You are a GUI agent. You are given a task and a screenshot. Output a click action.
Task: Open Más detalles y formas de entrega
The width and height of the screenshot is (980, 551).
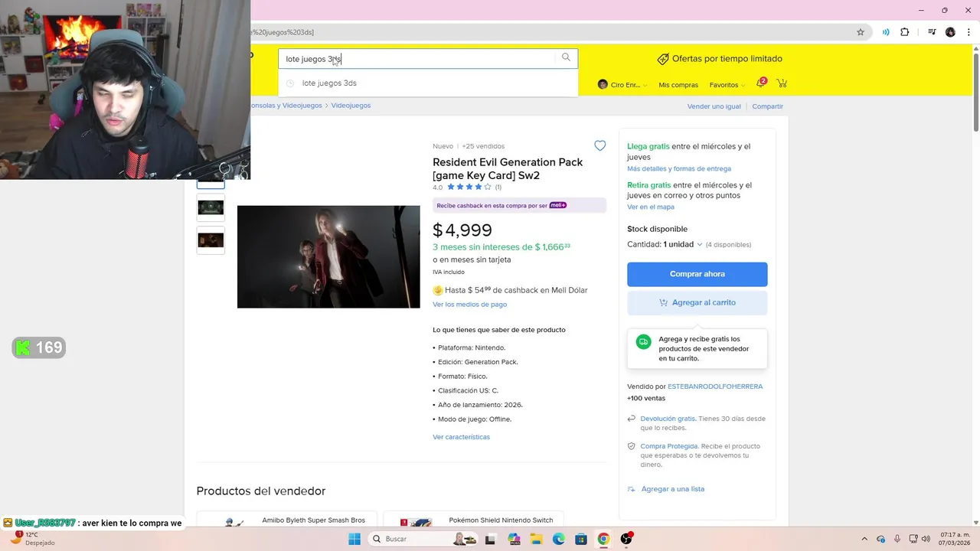click(679, 168)
